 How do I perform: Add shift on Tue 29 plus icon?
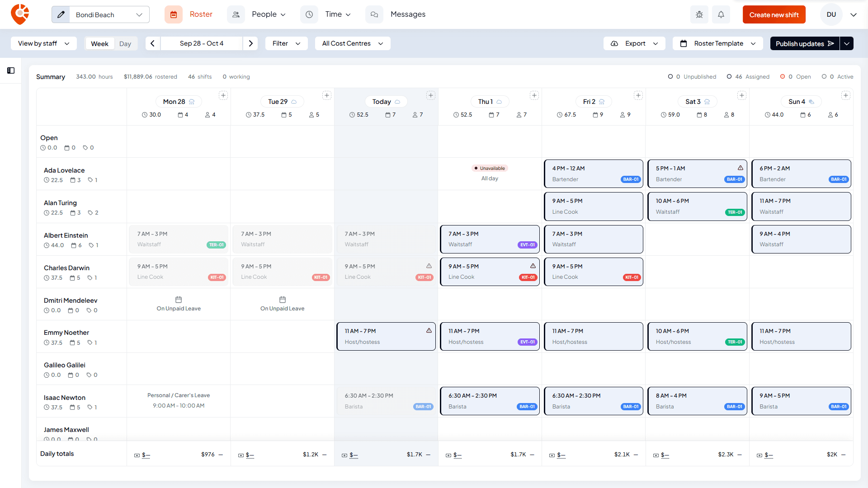coord(327,95)
